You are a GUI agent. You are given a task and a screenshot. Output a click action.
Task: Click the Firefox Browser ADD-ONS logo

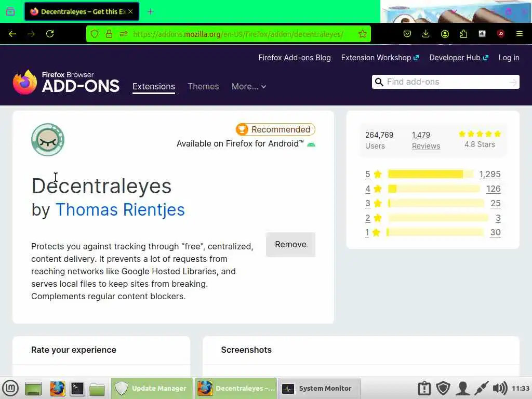tap(66, 82)
